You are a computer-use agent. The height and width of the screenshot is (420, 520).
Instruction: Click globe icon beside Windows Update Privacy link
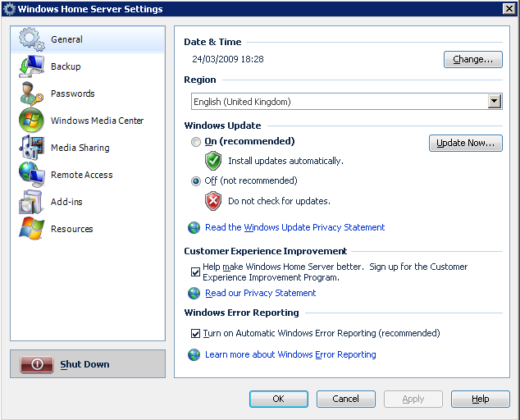pyautogui.click(x=194, y=227)
